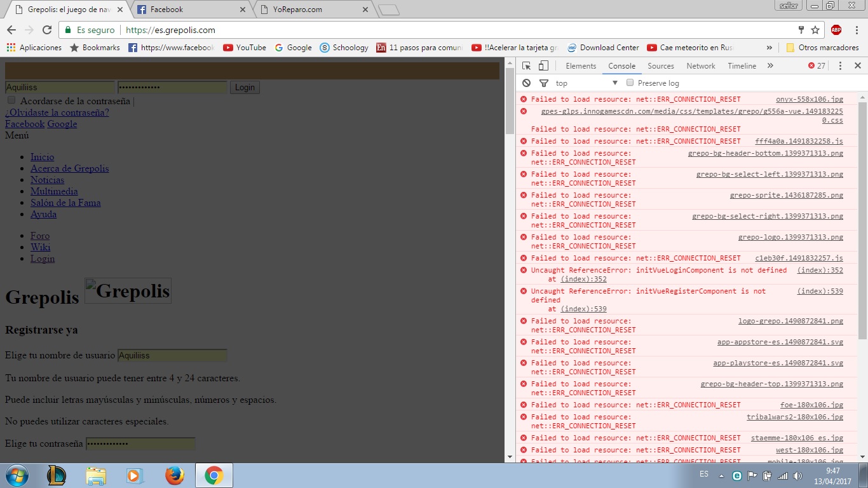Image resolution: width=868 pixels, height=488 pixels.
Task: Expand hidden bookmarks double chevron
Action: point(770,48)
